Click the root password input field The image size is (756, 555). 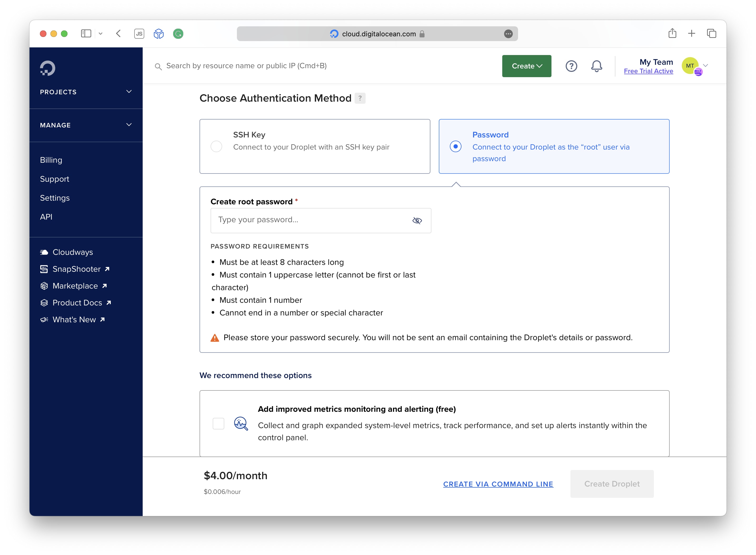click(x=309, y=220)
